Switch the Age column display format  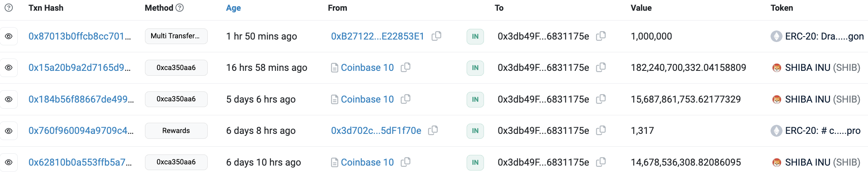pos(233,8)
